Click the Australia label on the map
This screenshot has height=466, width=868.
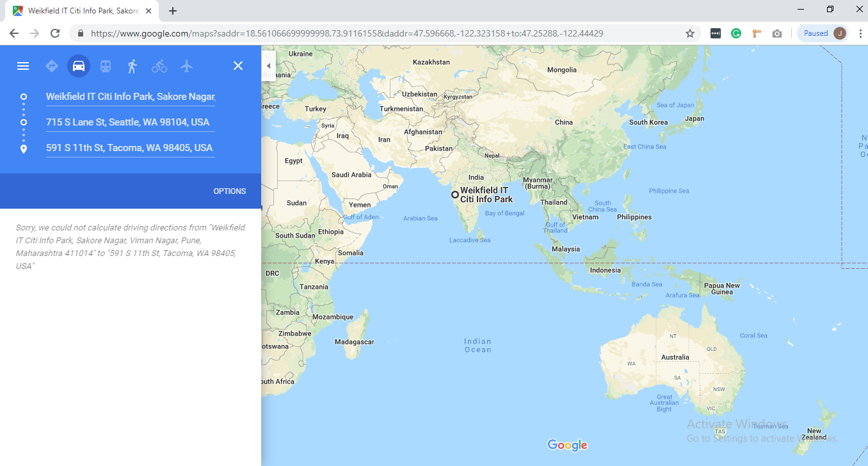[675, 357]
